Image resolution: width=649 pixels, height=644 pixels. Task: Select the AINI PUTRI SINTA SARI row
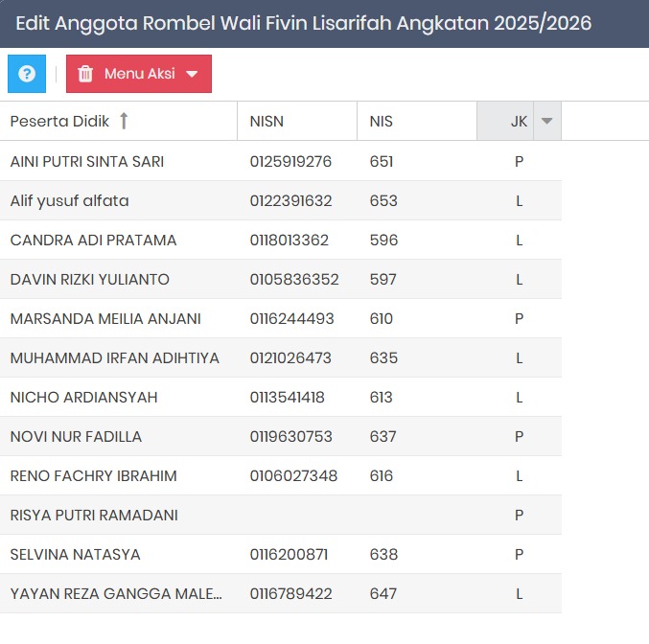point(86,162)
